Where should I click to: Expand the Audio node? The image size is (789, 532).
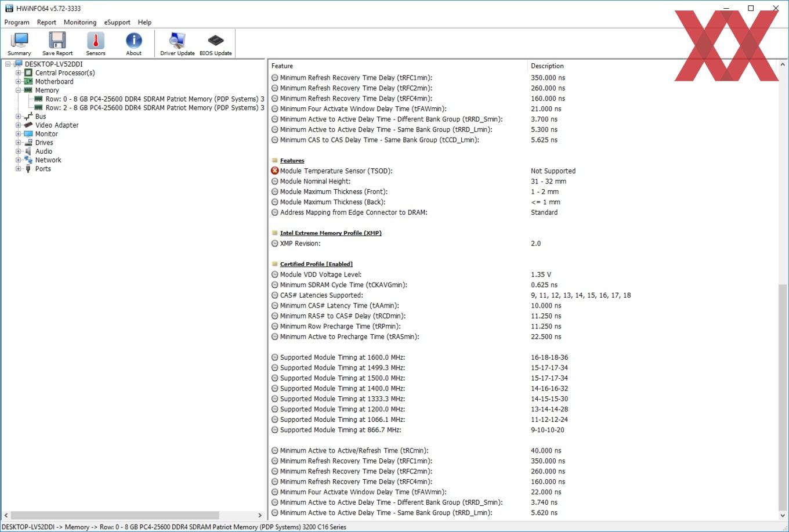click(19, 151)
